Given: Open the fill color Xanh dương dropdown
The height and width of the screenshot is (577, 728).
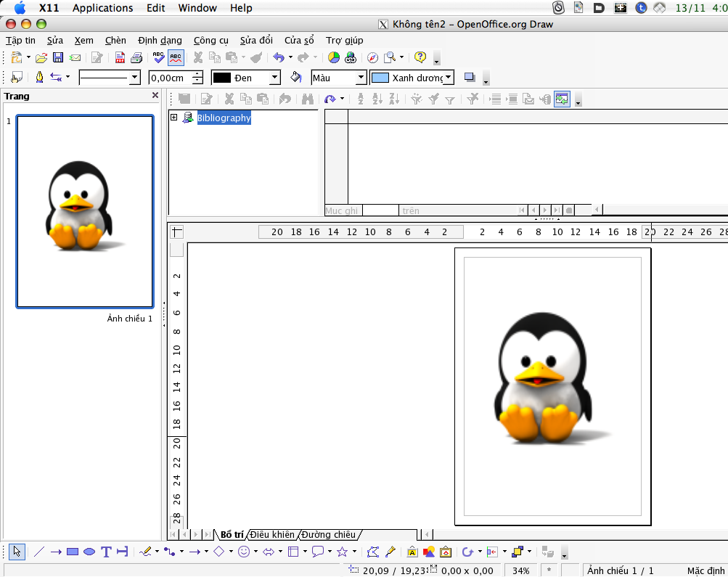Looking at the screenshot, I should click(448, 78).
